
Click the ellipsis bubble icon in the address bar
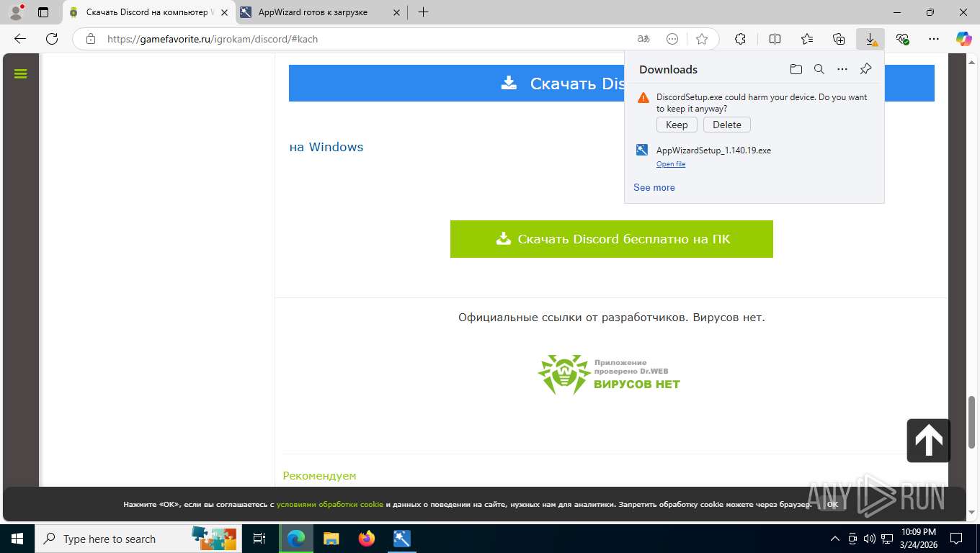pyautogui.click(x=672, y=39)
